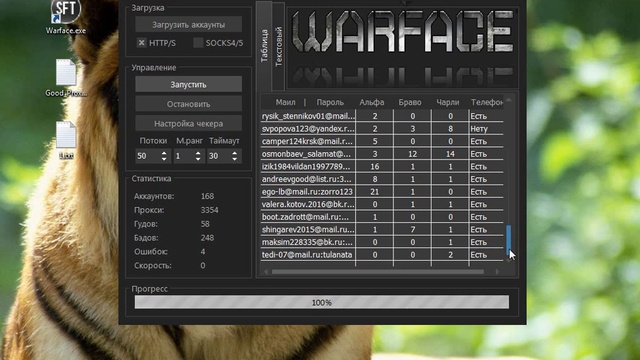Screen dimensions: 640x360
Task: Click the Бэдов count 248
Action: pyautogui.click(x=207, y=238)
